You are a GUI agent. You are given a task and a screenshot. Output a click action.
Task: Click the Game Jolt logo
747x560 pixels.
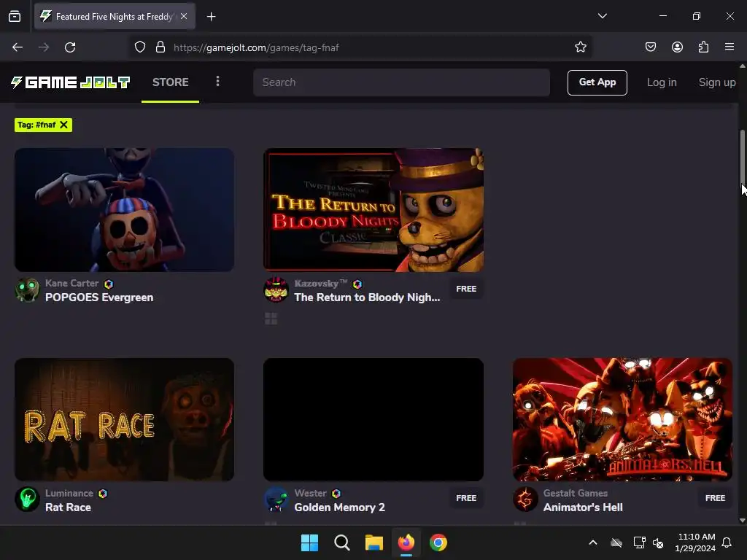tap(71, 82)
